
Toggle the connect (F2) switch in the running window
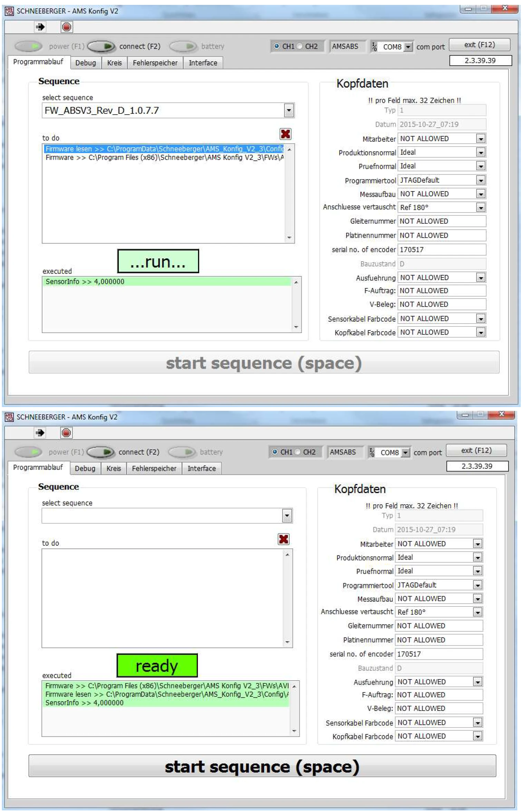point(101,46)
